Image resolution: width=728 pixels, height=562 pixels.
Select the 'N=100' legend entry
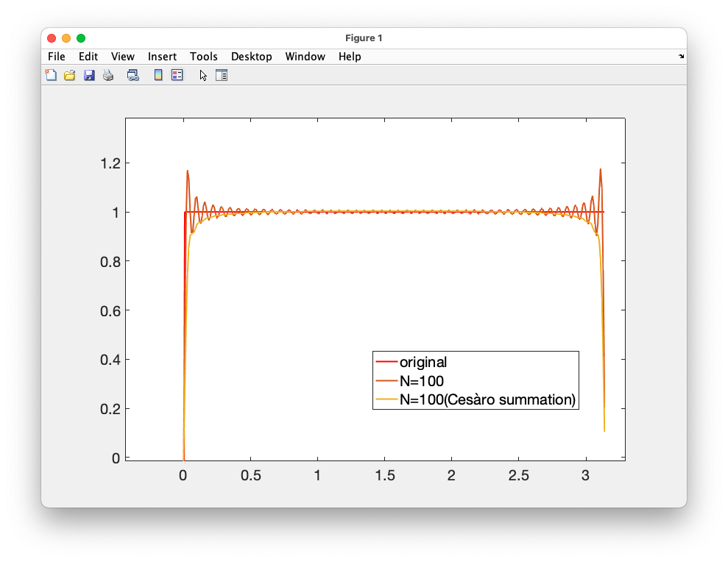pyautogui.click(x=422, y=381)
